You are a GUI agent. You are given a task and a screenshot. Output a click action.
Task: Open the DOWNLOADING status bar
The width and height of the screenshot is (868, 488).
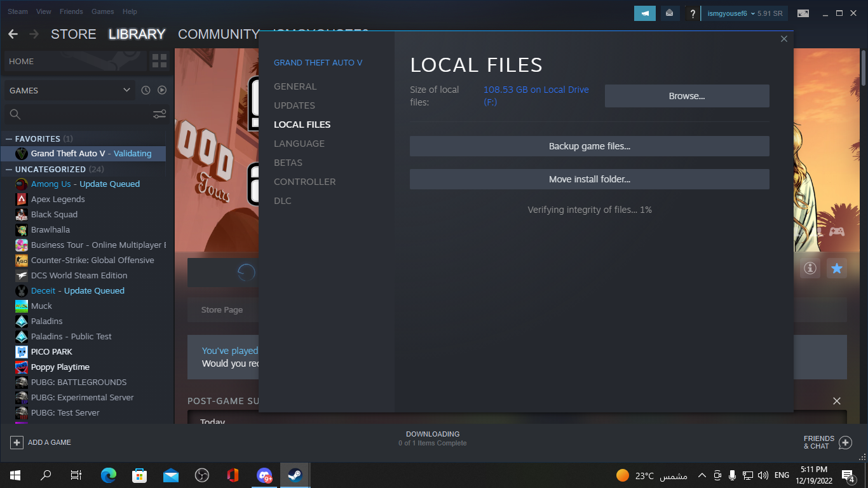point(433,438)
